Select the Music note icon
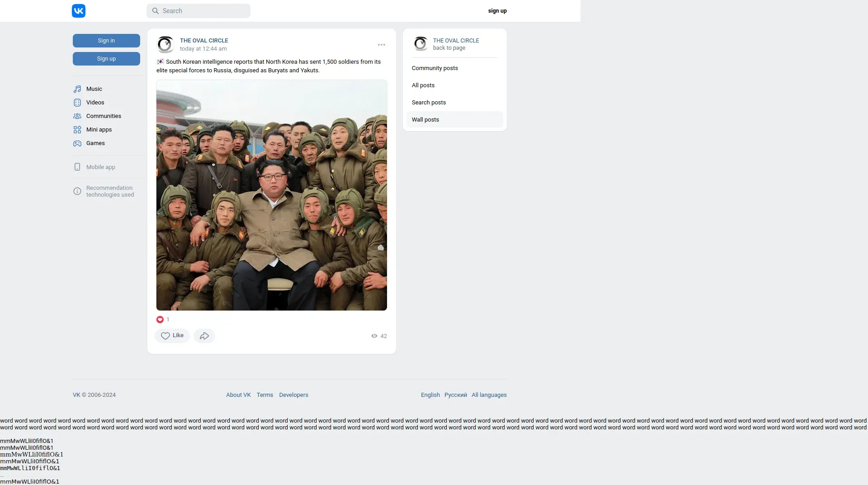Image resolution: width=868 pixels, height=485 pixels. 77,89
